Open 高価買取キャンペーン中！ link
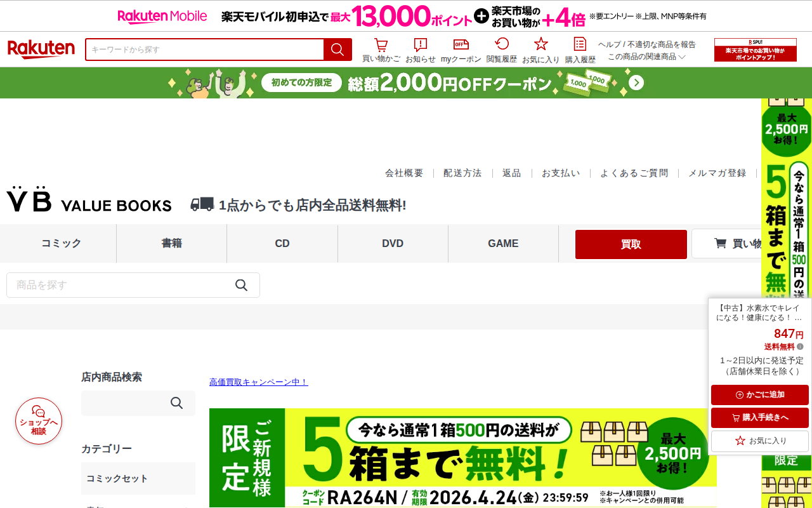 pos(259,382)
